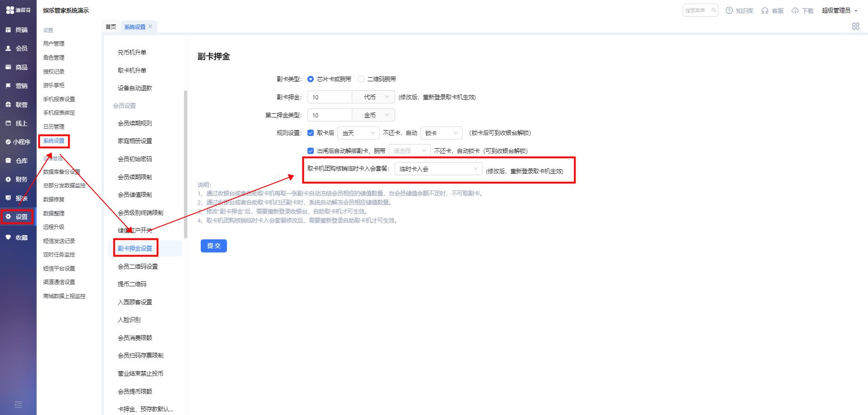Toggle 出闸后自动解绑副卡、腕带 checkbox
This screenshot has width=868, height=415.
pyautogui.click(x=311, y=151)
